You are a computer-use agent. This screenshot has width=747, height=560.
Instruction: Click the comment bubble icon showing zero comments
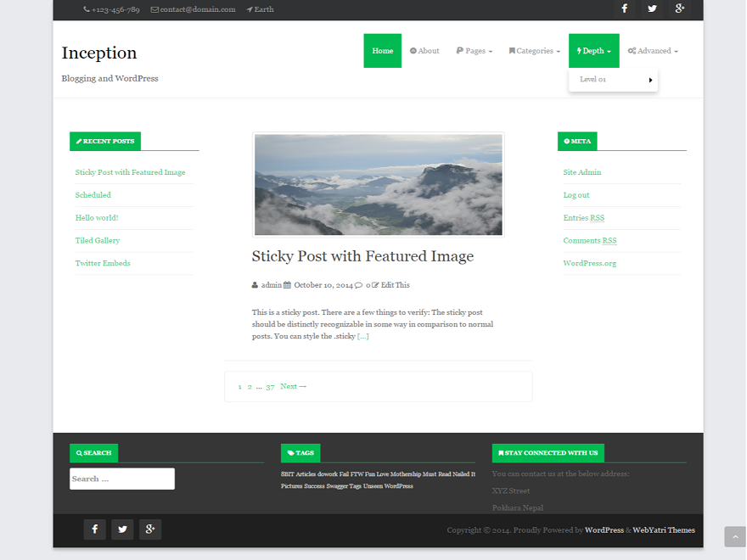tap(360, 284)
